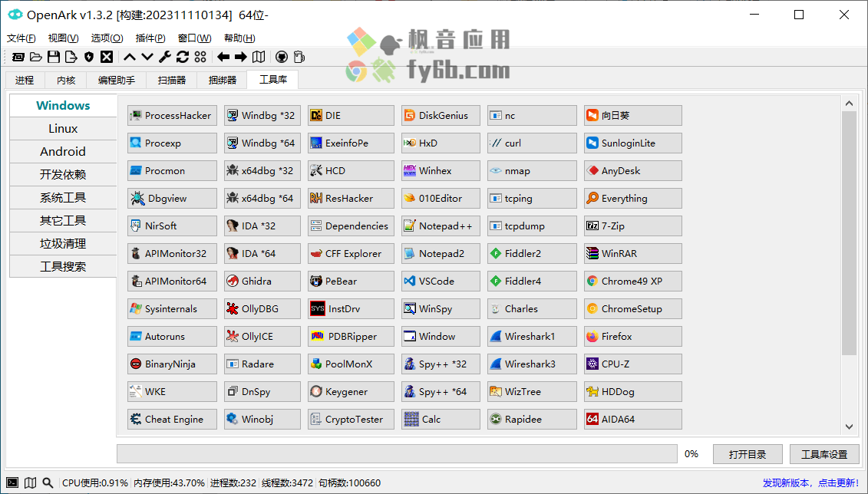Screen dimensions: 868x494
Task: Launch the Everything search tool
Action: [x=632, y=199]
